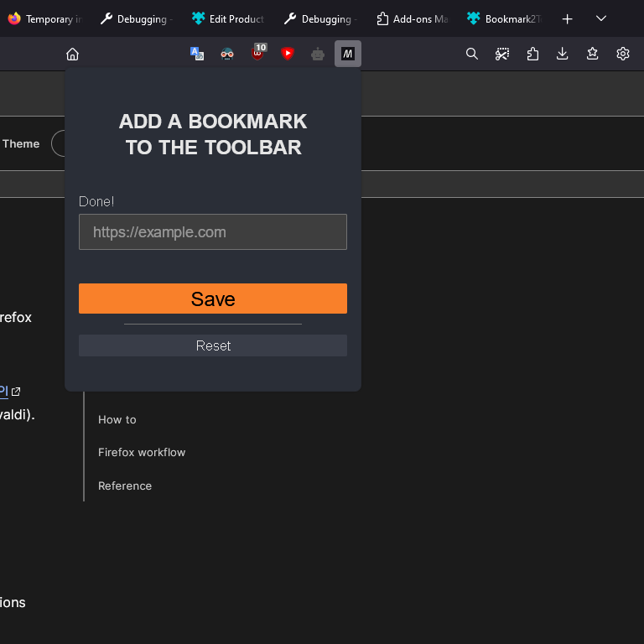This screenshot has height=644, width=644.
Task: Open the Firefox workflow sidebar link
Action: click(x=142, y=452)
